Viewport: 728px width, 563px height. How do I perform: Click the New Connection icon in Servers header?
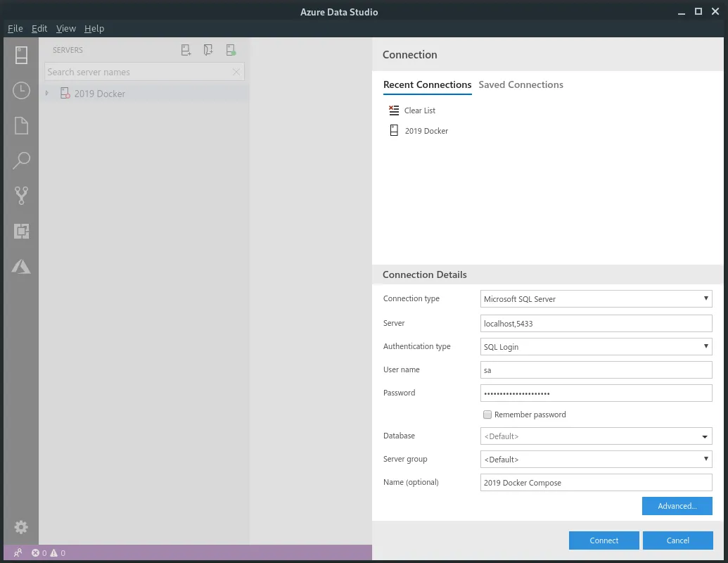tap(186, 50)
